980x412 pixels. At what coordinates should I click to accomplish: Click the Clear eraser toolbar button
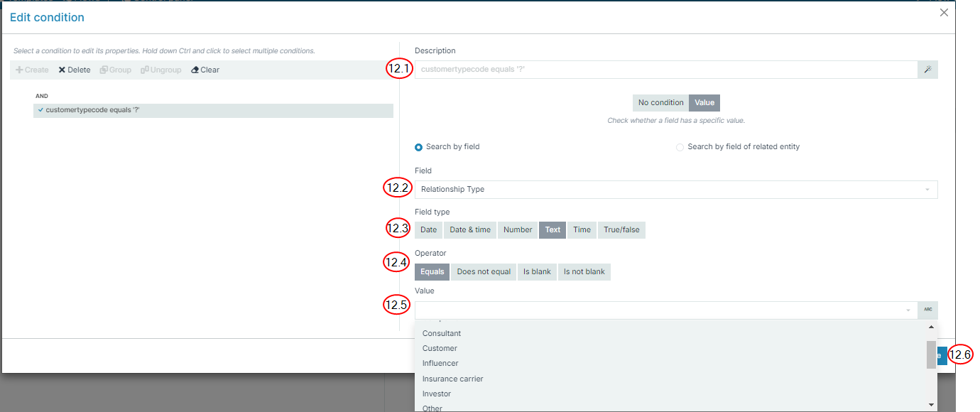[x=205, y=70]
